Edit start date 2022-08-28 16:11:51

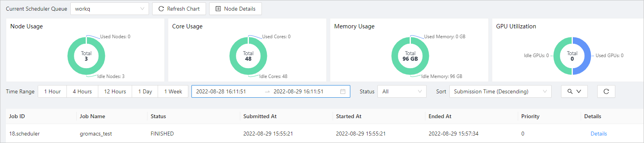[x=221, y=91]
